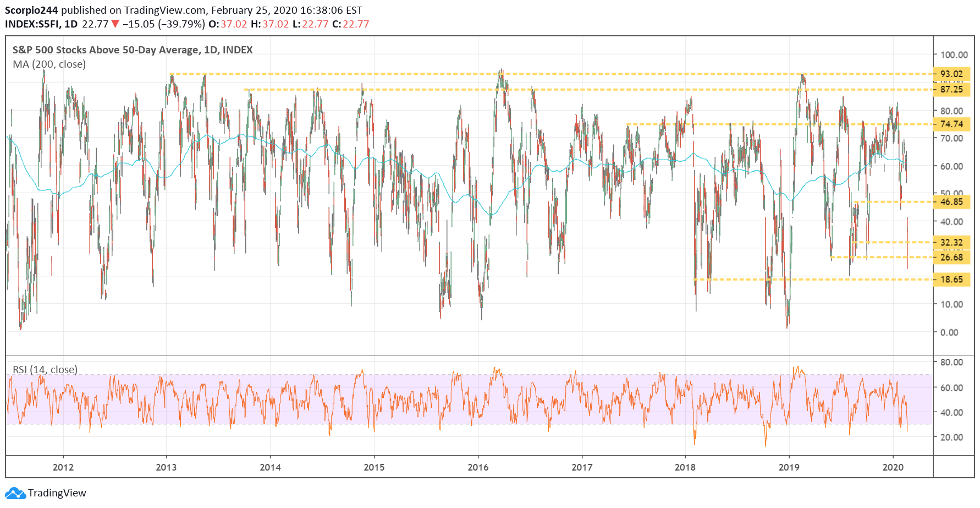980x508 pixels.
Task: Click the 10.00 value on main price axis
Action: point(951,304)
